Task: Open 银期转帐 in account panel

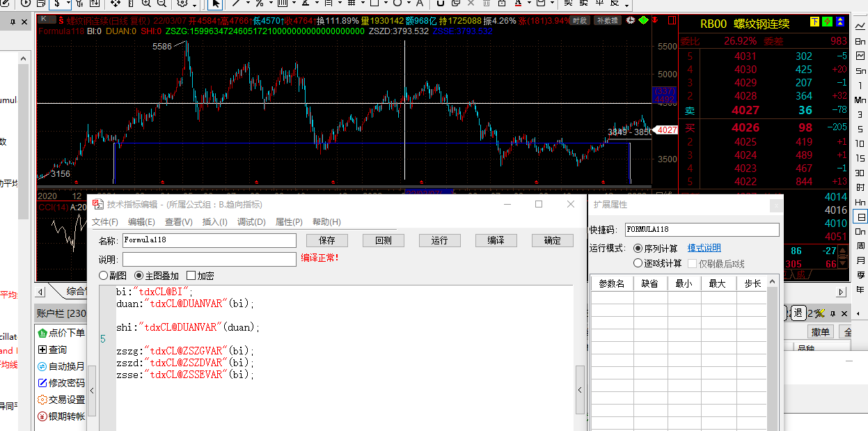Action: click(x=61, y=416)
